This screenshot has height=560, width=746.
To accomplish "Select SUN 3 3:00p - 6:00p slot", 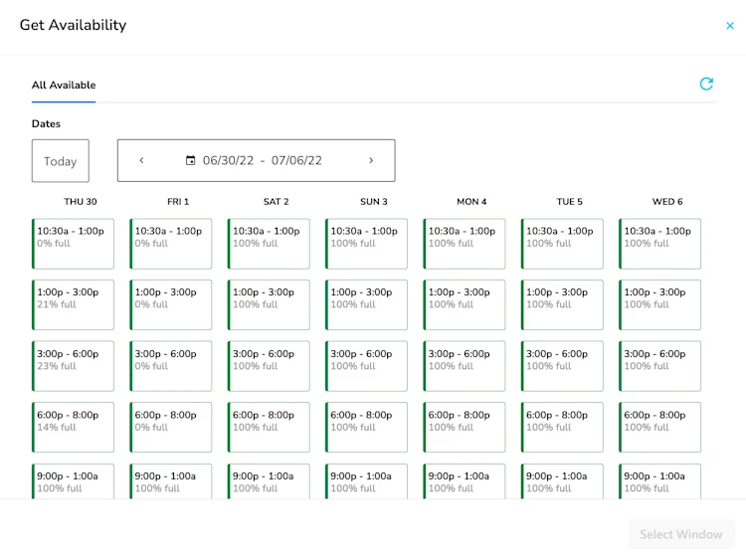I will point(366,366).
